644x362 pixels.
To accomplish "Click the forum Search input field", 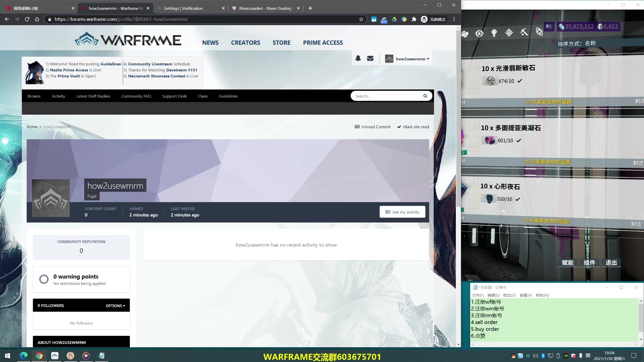I will (386, 96).
